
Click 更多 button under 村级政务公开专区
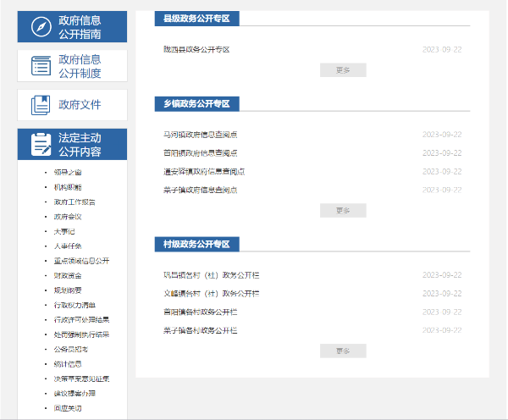[343, 351]
